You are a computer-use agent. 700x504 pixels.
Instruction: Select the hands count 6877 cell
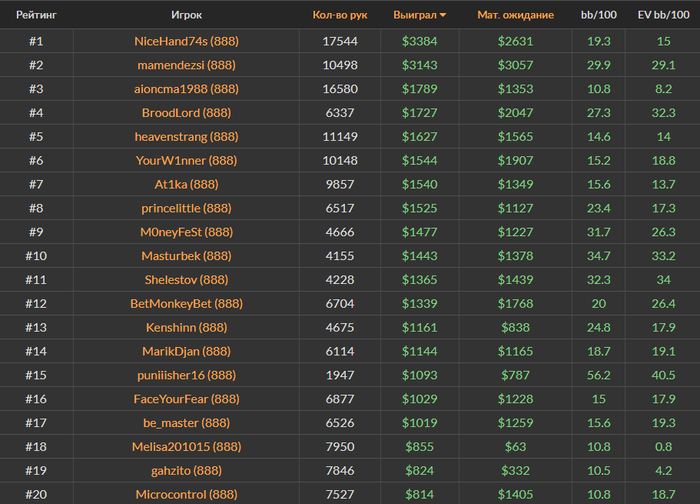[x=340, y=399]
